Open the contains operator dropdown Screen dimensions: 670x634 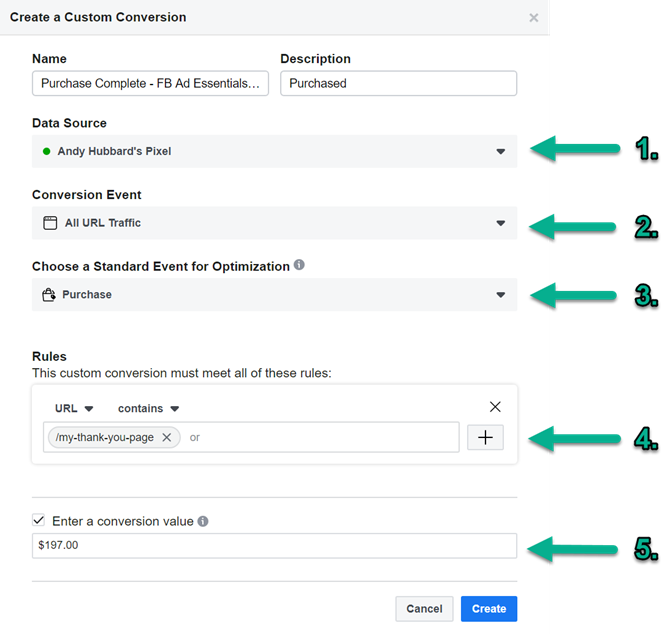pyautogui.click(x=148, y=408)
